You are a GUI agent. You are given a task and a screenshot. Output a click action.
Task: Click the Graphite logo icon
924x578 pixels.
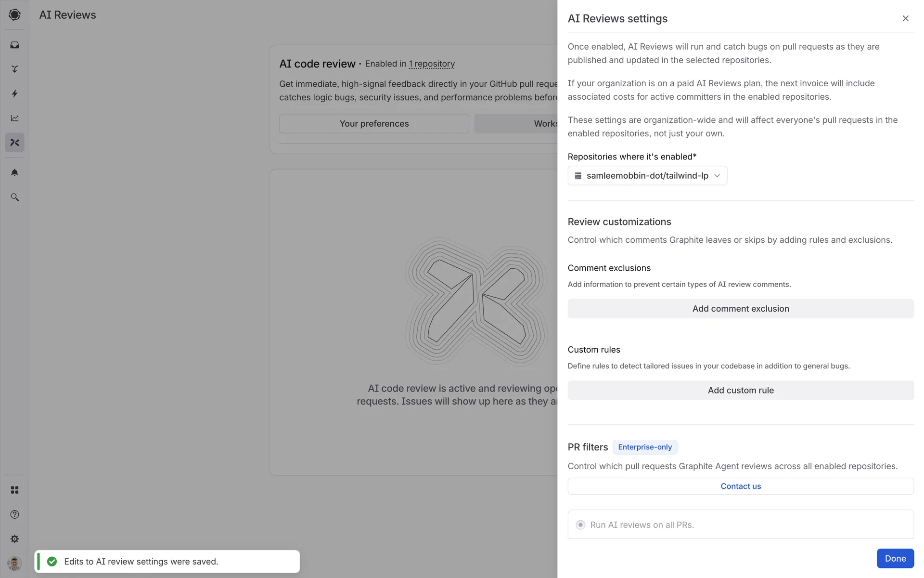[14, 14]
